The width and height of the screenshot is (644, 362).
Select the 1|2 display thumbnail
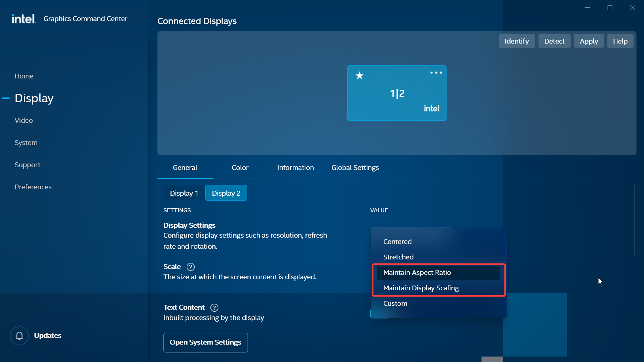pyautogui.click(x=397, y=93)
